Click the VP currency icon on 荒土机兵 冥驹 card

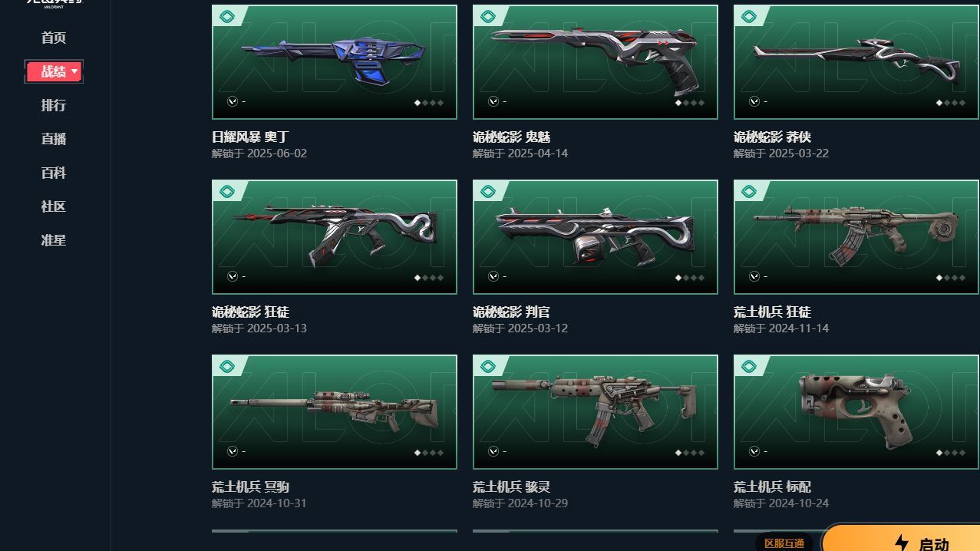233,451
